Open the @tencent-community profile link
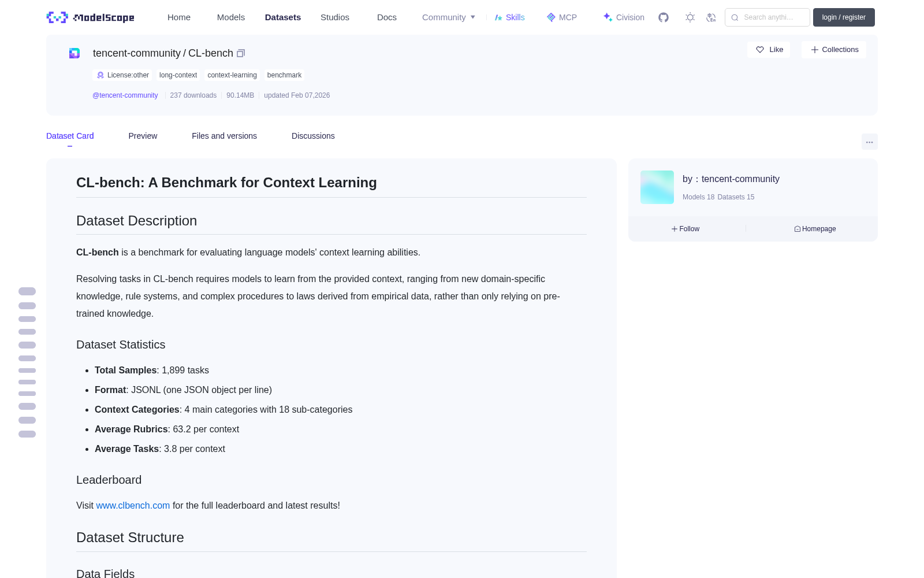924x578 pixels. (125, 95)
